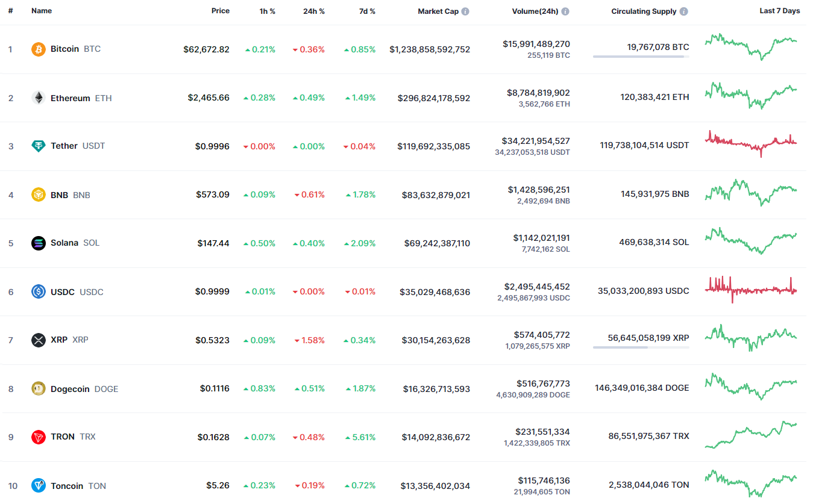Sort by the Volume(24h) column header

[535, 11]
